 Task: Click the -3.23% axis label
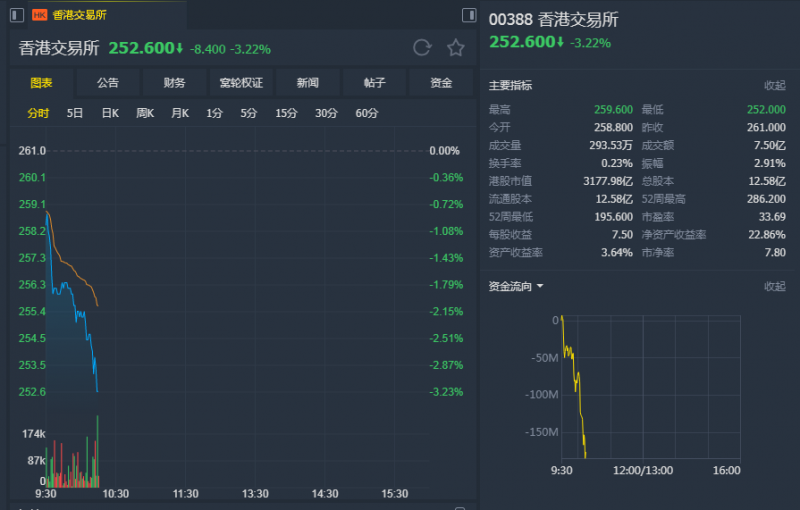click(x=446, y=392)
